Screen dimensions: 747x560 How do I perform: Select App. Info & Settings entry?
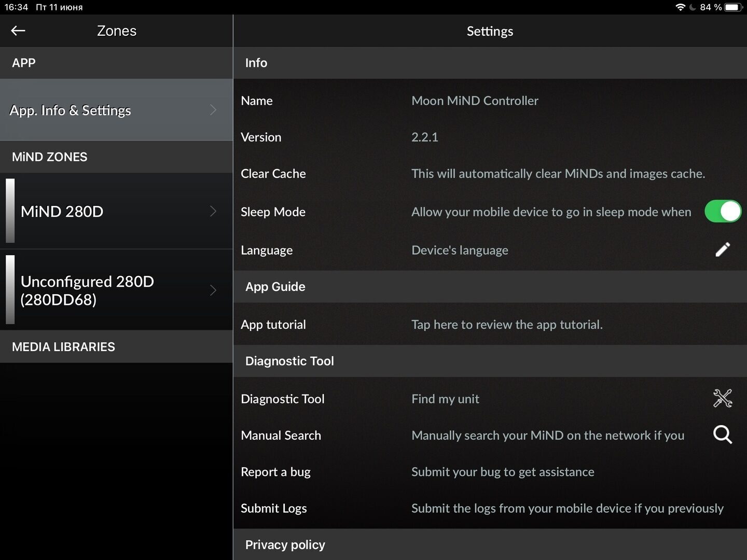pyautogui.click(x=116, y=110)
